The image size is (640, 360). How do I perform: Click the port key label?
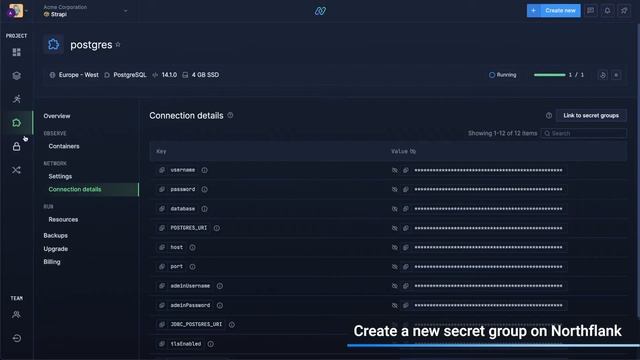(177, 267)
